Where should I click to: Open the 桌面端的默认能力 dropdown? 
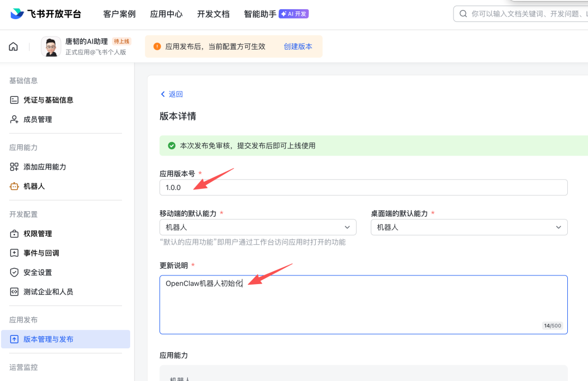coord(469,227)
